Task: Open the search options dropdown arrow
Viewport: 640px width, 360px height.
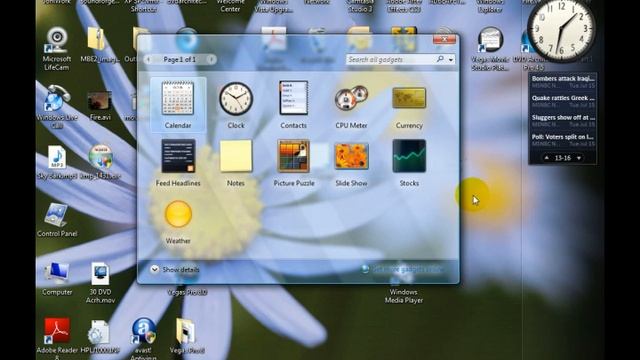Action: click(x=451, y=60)
